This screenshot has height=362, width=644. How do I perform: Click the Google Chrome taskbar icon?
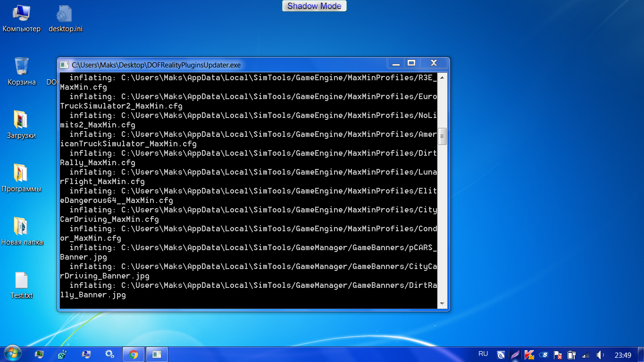[x=134, y=354]
